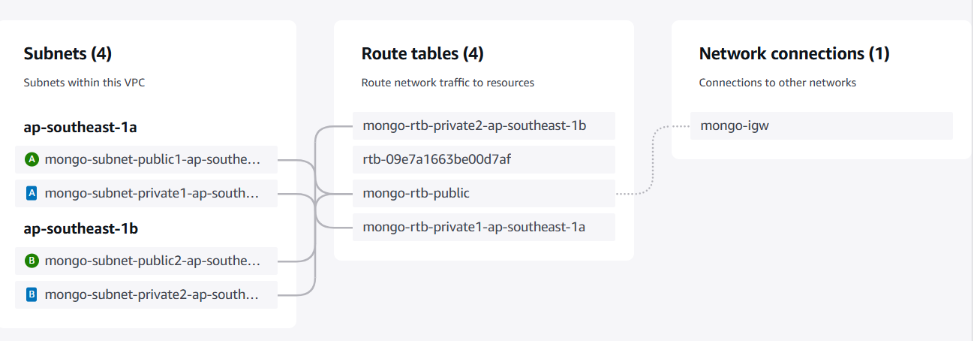Click the Subnets (4) heading
The width and height of the screenshot is (980, 341).
pyautogui.click(x=68, y=53)
